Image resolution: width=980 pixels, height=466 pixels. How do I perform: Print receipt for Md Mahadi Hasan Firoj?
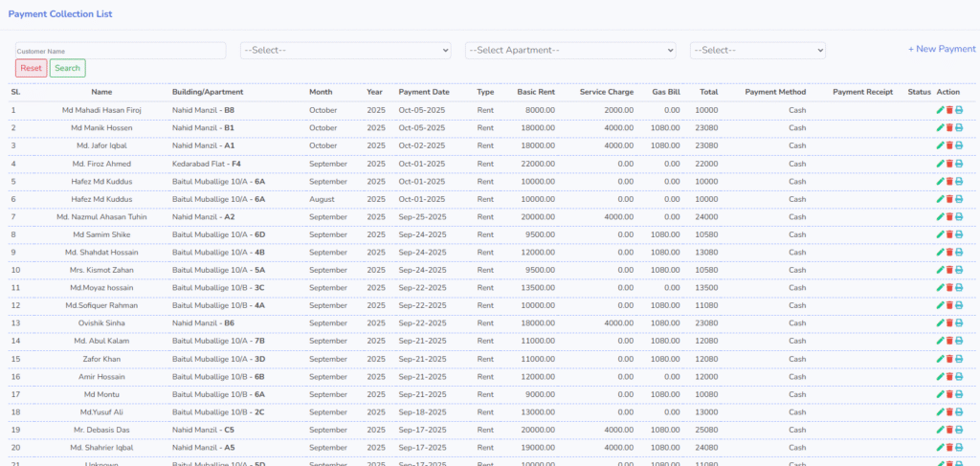pyautogui.click(x=959, y=110)
